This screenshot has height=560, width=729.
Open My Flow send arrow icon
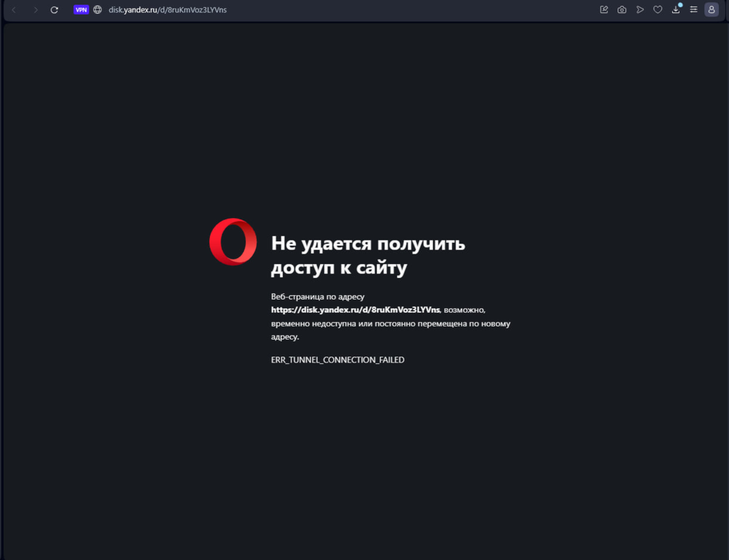click(640, 9)
